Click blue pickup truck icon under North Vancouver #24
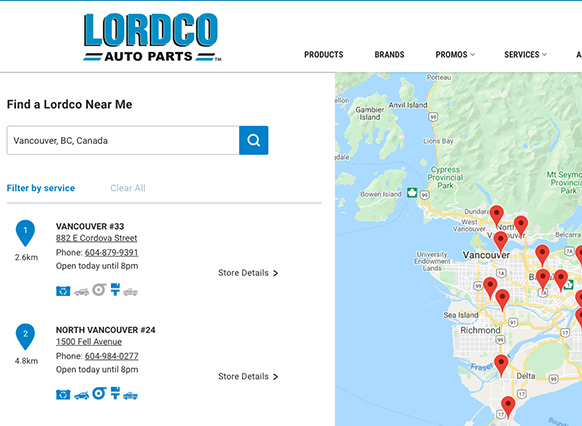 tap(130, 396)
